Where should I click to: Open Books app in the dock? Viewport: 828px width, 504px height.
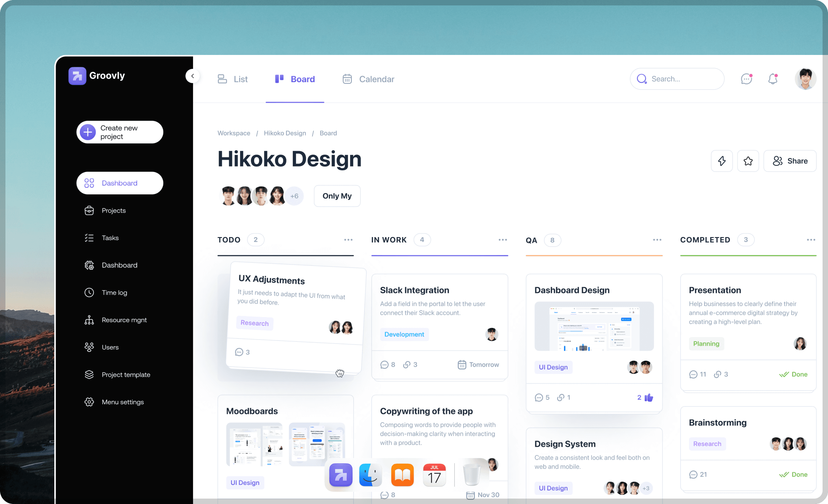click(402, 475)
